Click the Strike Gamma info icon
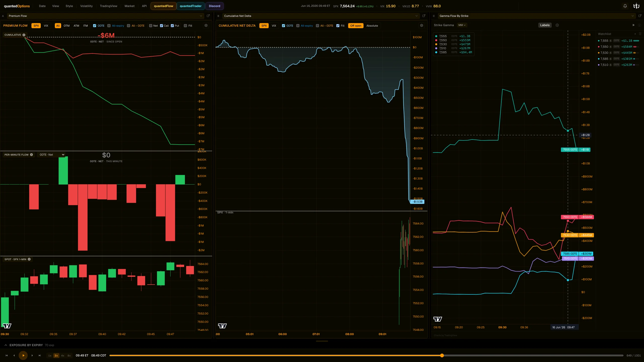 click(639, 25)
